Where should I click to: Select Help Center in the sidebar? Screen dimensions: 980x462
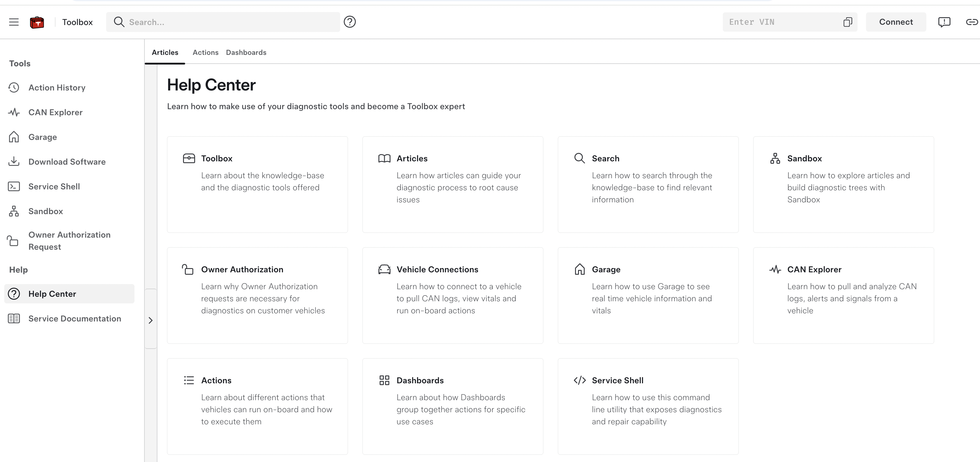69,294
